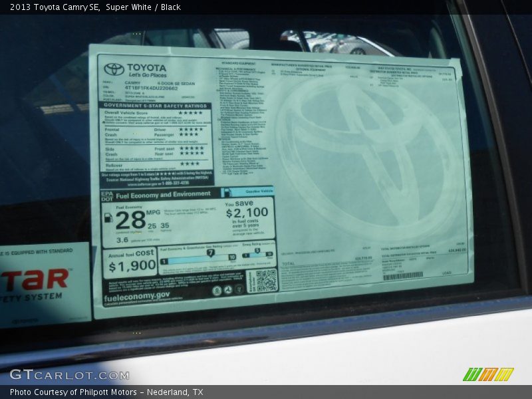The width and height of the screenshot is (532, 399).
Task: Click the 'Let's Go Places' slogan
Action: (x=148, y=75)
